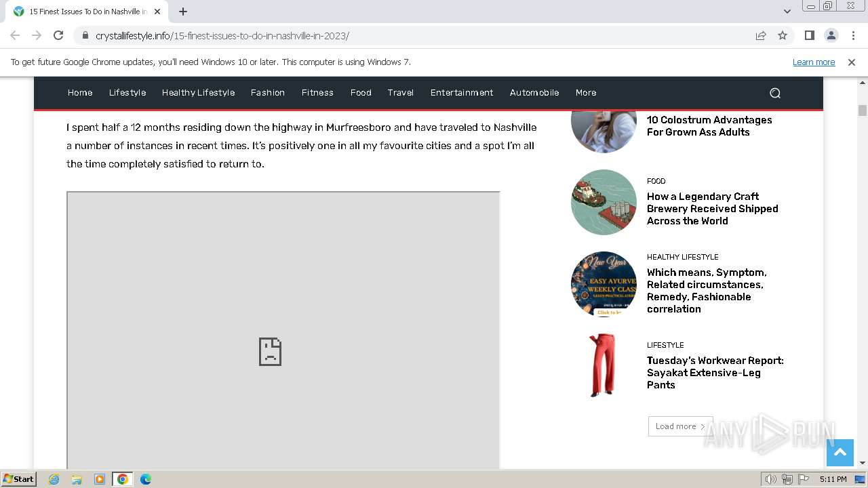Focus the address bar URL
Image resolution: width=868 pixels, height=488 pixels.
222,36
